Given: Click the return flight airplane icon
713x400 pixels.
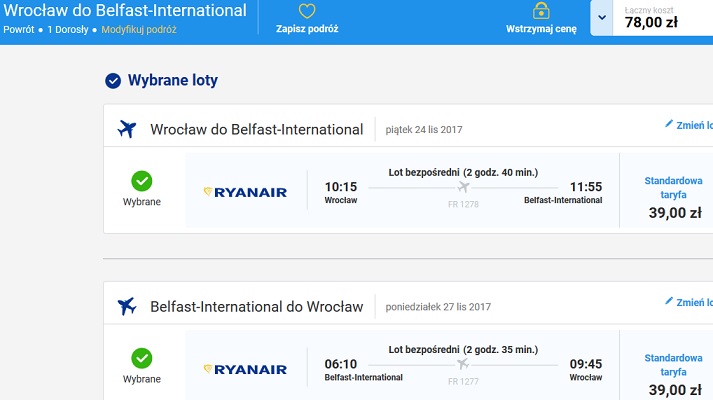Looking at the screenshot, I should click(127, 306).
